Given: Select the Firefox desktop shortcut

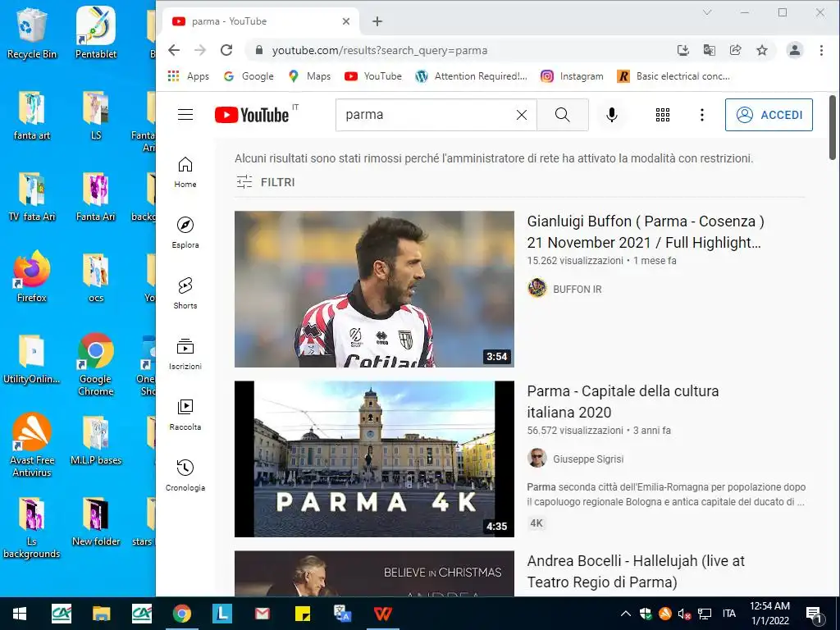Looking at the screenshot, I should coord(32,277).
